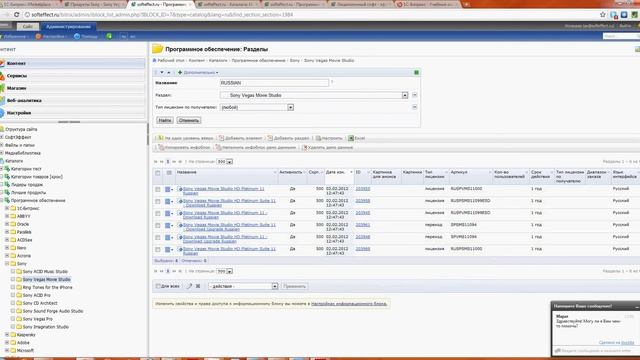Click the search field in the top admin bar

(621, 36)
